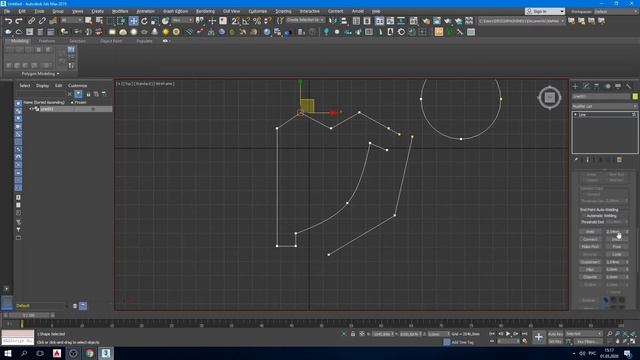Open the Sign In dropdown

point(544,11)
